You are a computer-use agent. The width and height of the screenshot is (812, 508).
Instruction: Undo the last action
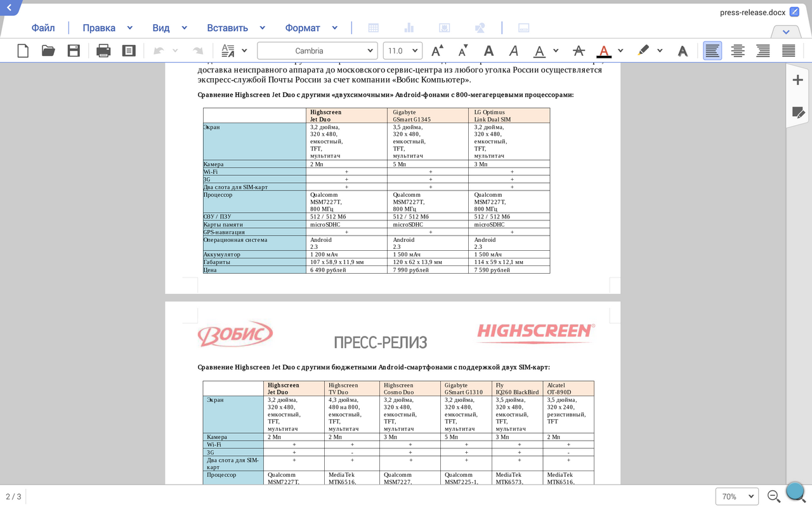pos(159,51)
